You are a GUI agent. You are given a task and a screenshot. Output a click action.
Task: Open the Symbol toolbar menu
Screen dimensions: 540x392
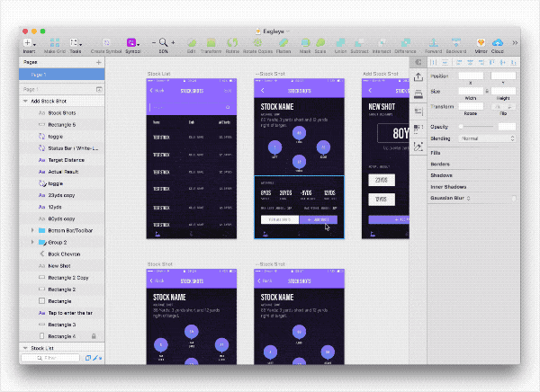click(132, 42)
